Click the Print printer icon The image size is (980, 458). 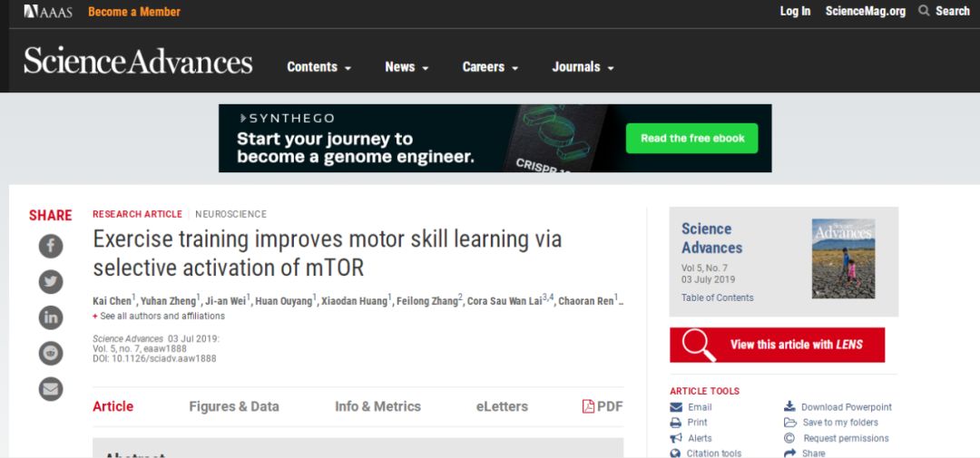pyautogui.click(x=676, y=423)
